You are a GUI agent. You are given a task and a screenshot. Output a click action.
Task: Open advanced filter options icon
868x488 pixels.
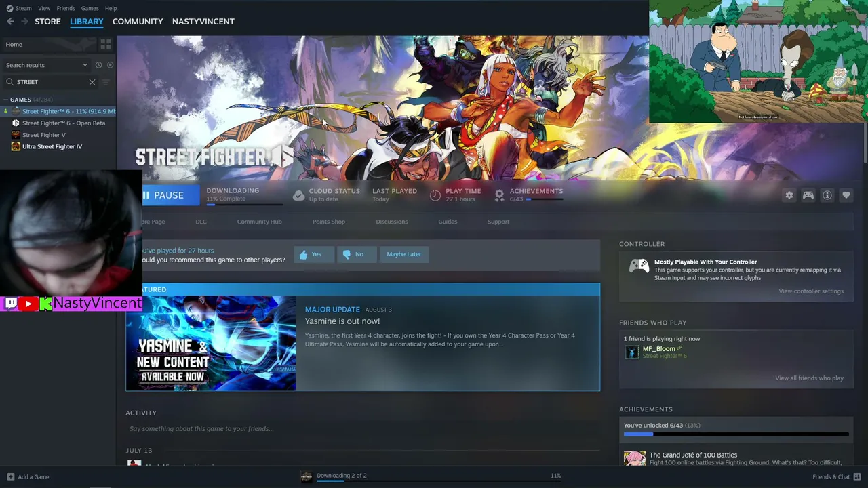pyautogui.click(x=105, y=82)
